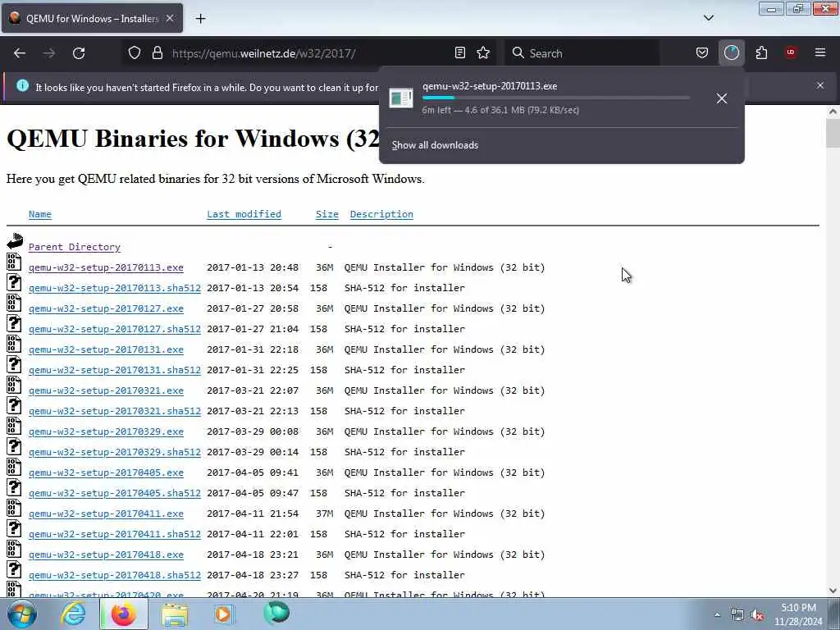Reload the current page
The height and width of the screenshot is (630, 840).
79,53
